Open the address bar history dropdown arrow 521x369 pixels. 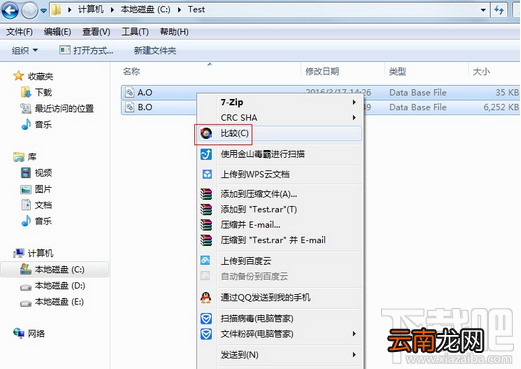click(483, 10)
